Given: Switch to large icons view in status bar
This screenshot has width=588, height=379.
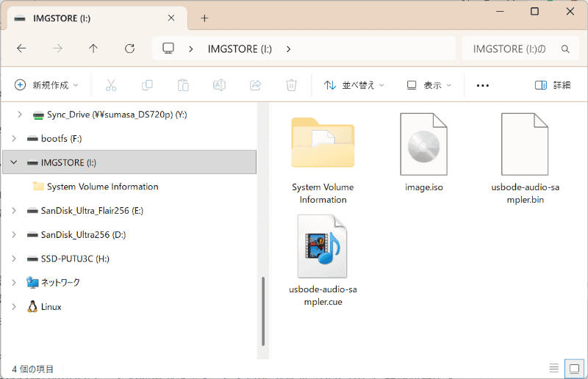Looking at the screenshot, I should tap(574, 369).
